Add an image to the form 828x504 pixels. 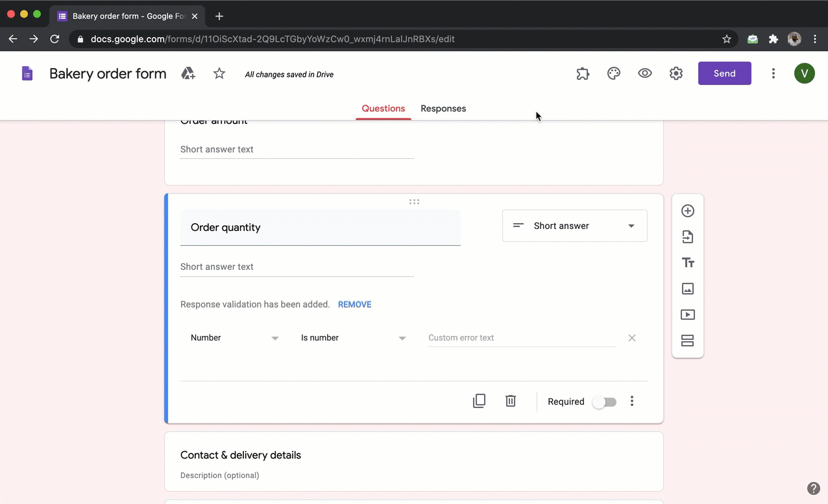click(x=687, y=289)
